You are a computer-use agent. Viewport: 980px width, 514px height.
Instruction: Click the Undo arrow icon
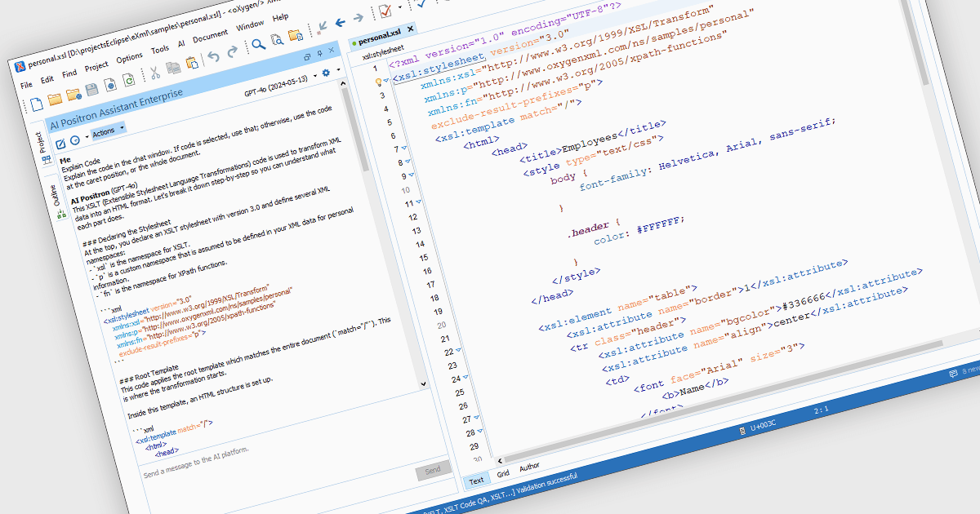214,56
